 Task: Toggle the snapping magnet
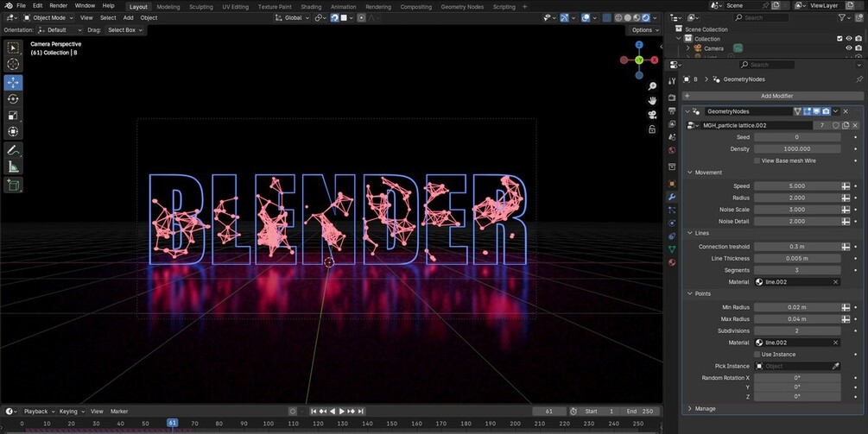point(335,18)
